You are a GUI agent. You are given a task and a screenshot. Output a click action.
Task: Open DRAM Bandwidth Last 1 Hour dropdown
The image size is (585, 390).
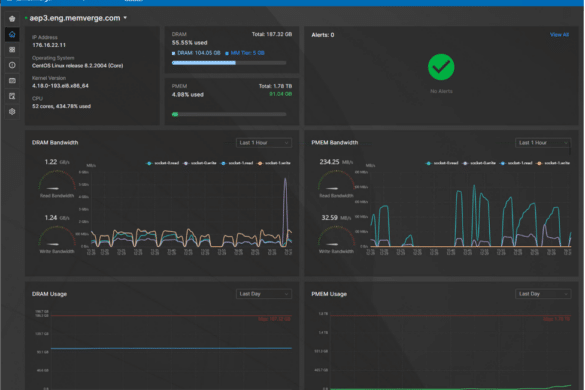click(264, 143)
